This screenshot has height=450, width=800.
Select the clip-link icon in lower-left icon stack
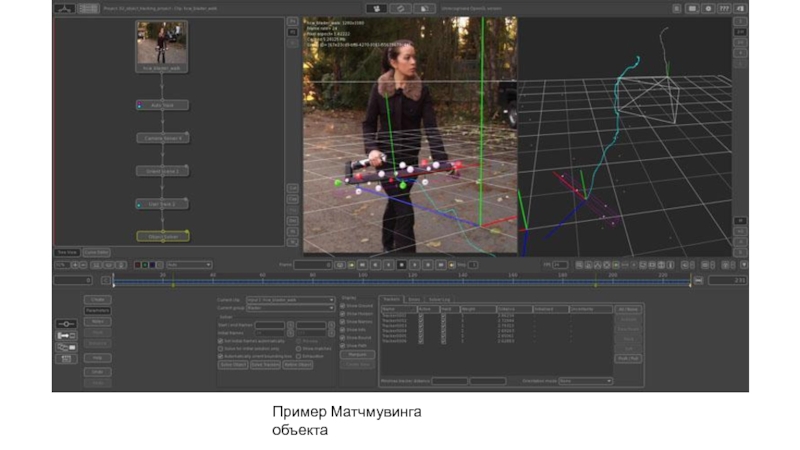(x=66, y=347)
